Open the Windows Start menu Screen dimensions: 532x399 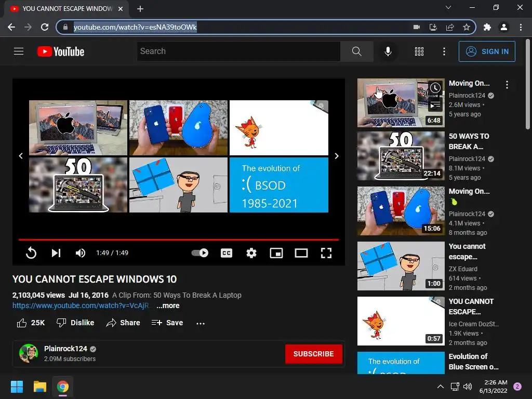point(17,387)
